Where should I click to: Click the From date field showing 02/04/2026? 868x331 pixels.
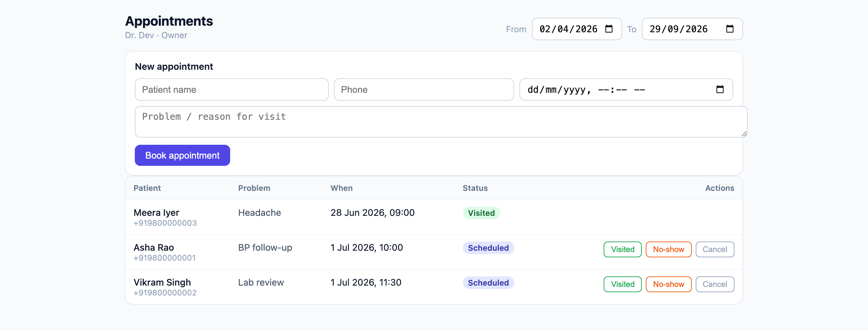click(577, 29)
